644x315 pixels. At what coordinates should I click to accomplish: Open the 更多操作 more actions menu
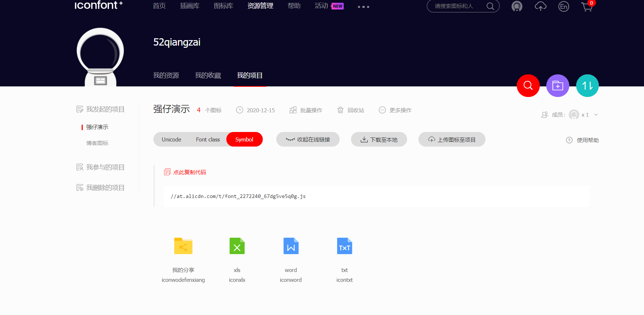pyautogui.click(x=395, y=110)
